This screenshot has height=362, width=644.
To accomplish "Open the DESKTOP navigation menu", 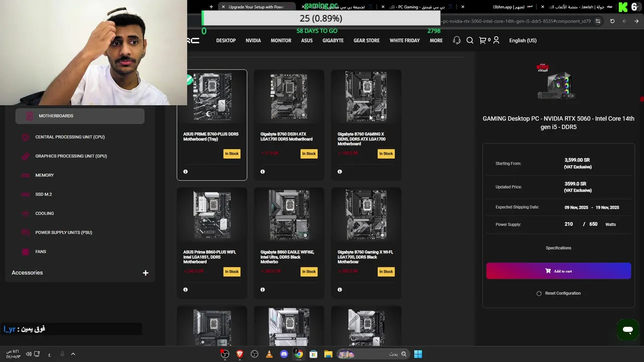I will [226, 41].
